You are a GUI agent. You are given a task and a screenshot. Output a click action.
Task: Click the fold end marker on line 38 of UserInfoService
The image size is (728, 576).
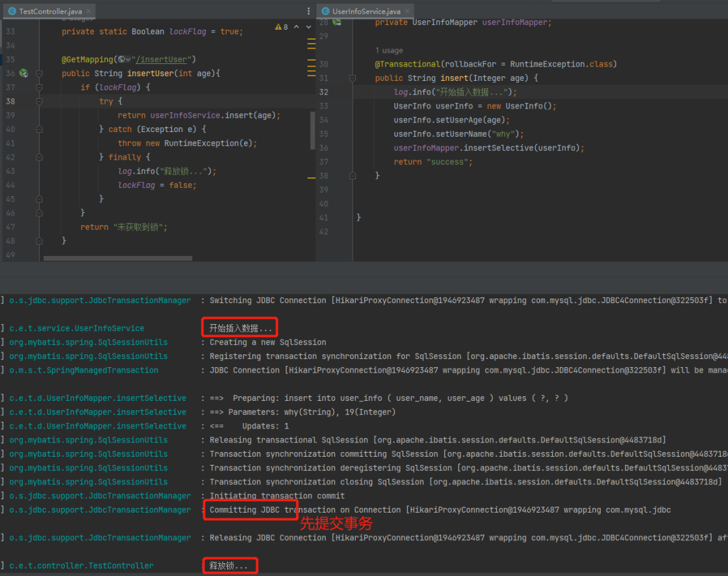[353, 176]
